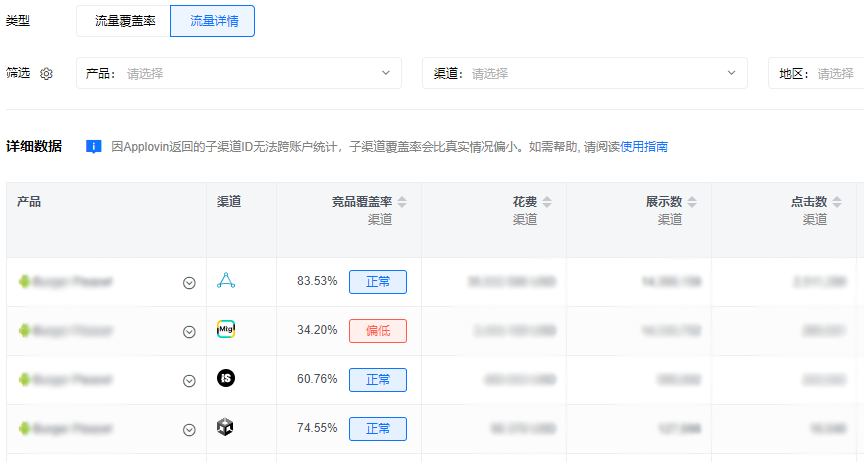Click the ironSource (iS) channel icon
This screenshot has height=462, width=864.
coord(226,378)
